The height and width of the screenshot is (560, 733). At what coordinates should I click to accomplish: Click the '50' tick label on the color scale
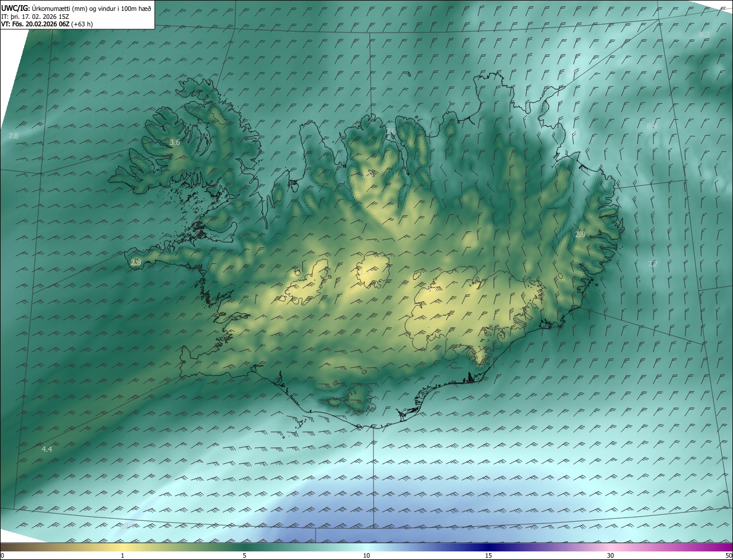coord(728,555)
